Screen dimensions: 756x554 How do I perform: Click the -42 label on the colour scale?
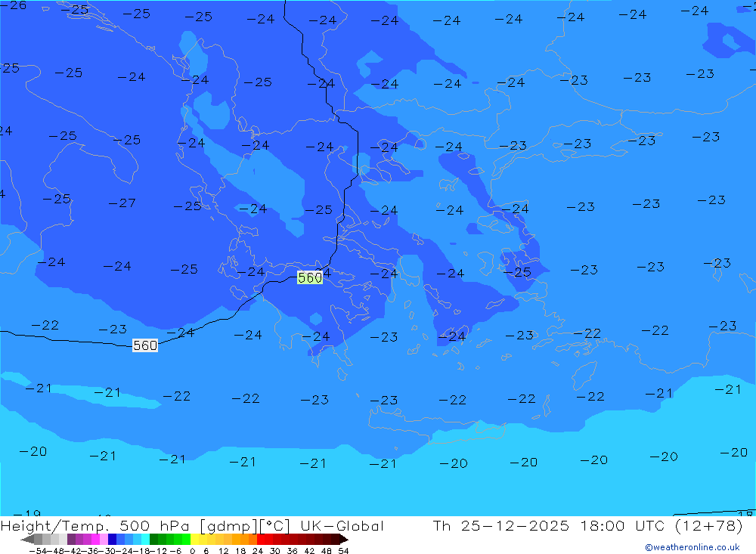(73, 551)
